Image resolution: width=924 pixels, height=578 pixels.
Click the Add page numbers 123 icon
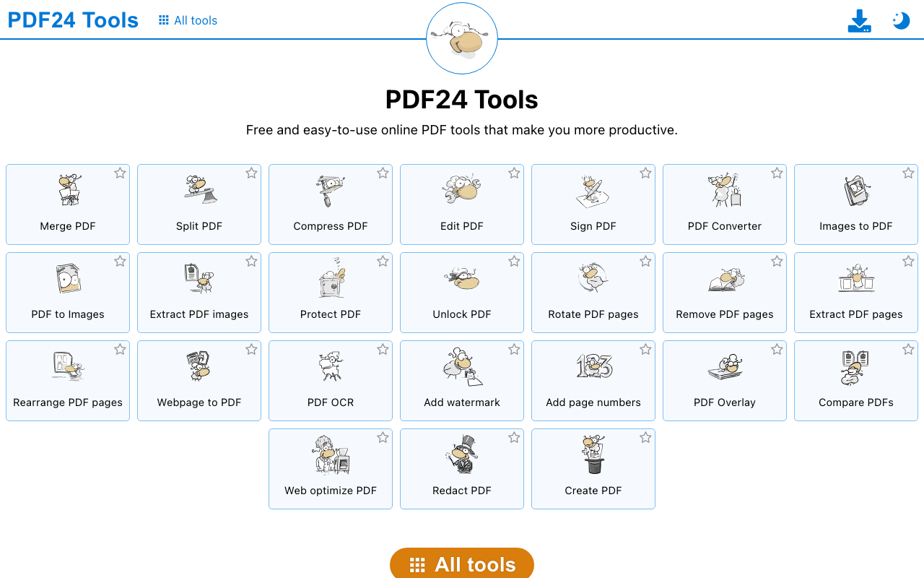pos(593,366)
